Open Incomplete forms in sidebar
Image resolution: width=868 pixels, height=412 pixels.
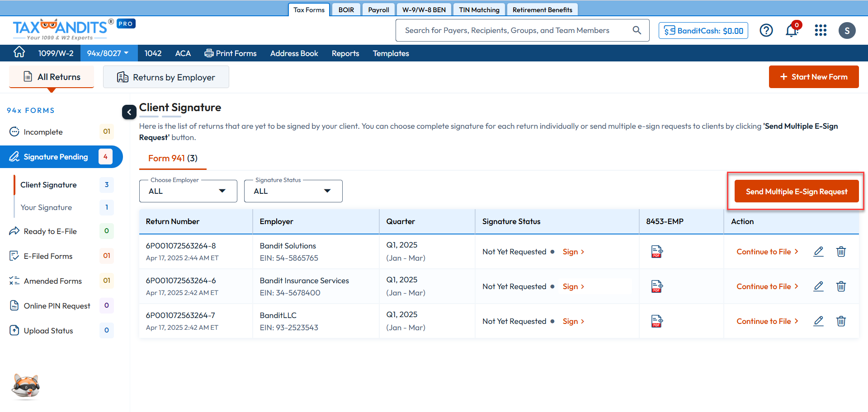pyautogui.click(x=61, y=132)
